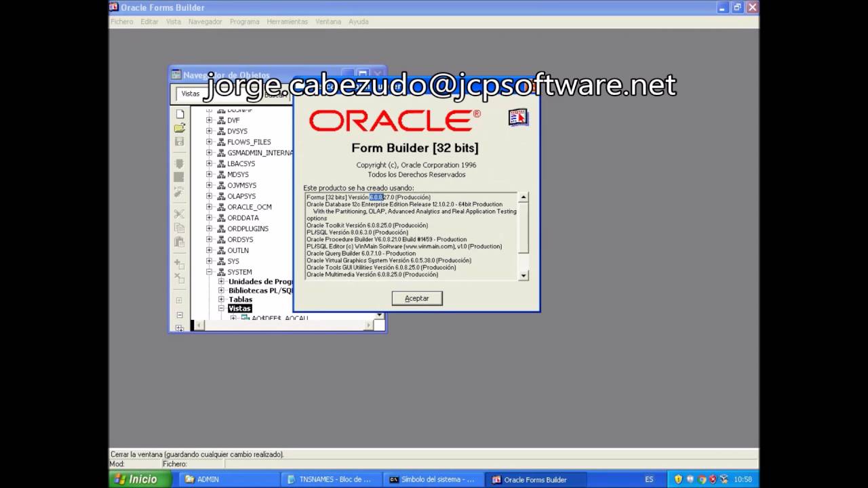
Task: Click the Run form icon in Navigator toolbar
Action: coord(180,163)
